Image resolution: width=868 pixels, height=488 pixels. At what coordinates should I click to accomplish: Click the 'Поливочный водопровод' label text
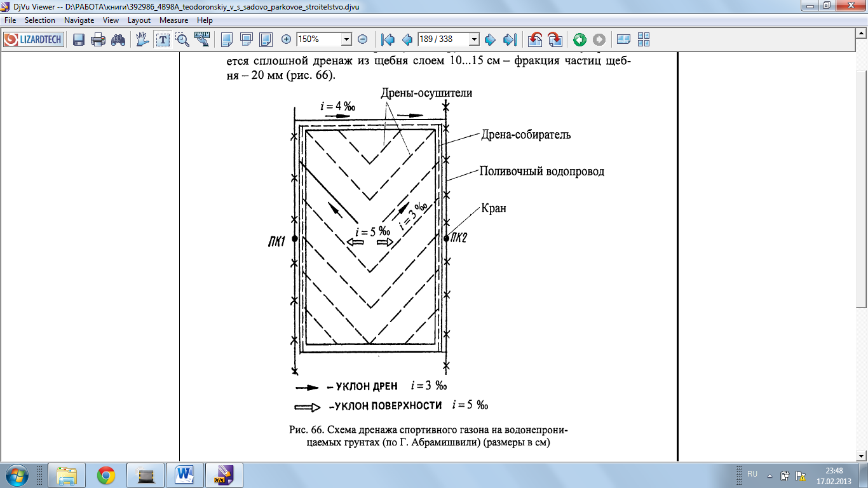coord(541,172)
